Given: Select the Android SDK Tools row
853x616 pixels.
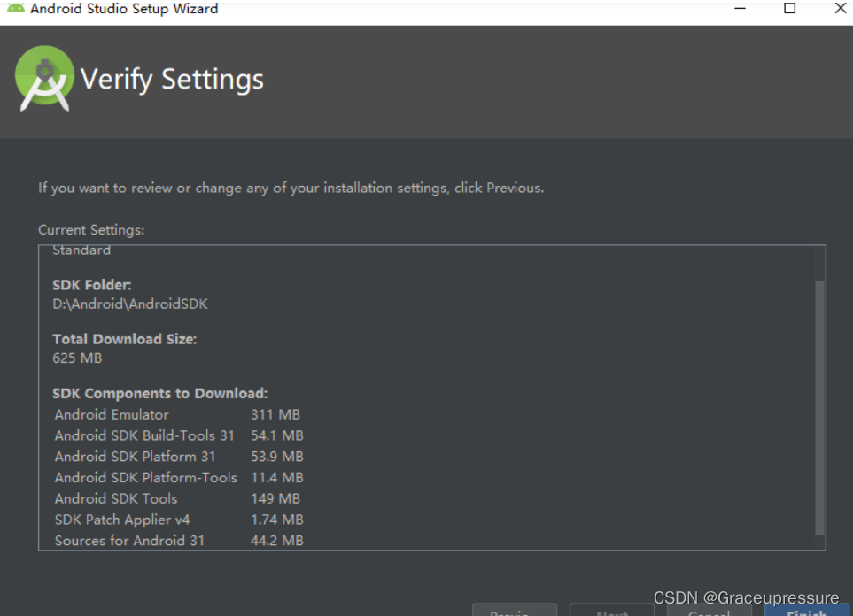Looking at the screenshot, I should tap(177, 498).
